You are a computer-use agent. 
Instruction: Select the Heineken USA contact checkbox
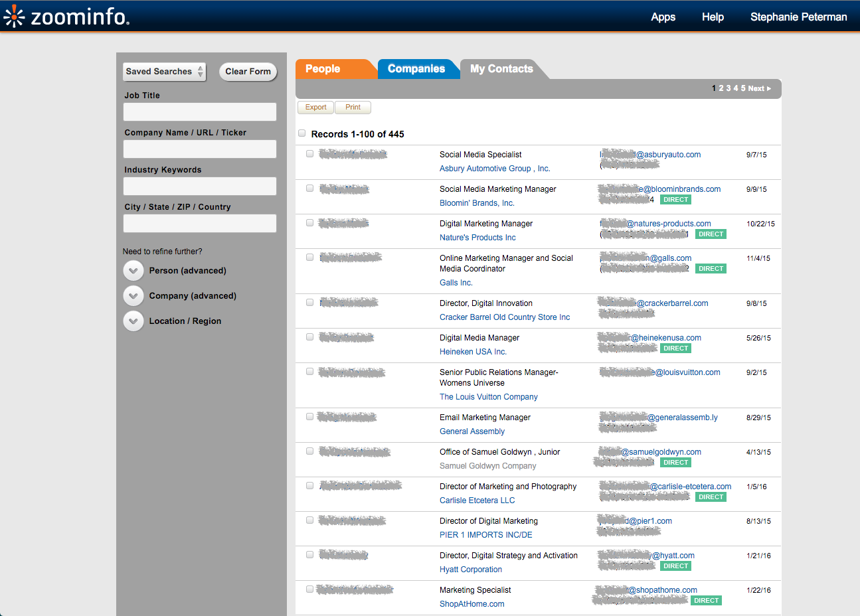click(309, 337)
